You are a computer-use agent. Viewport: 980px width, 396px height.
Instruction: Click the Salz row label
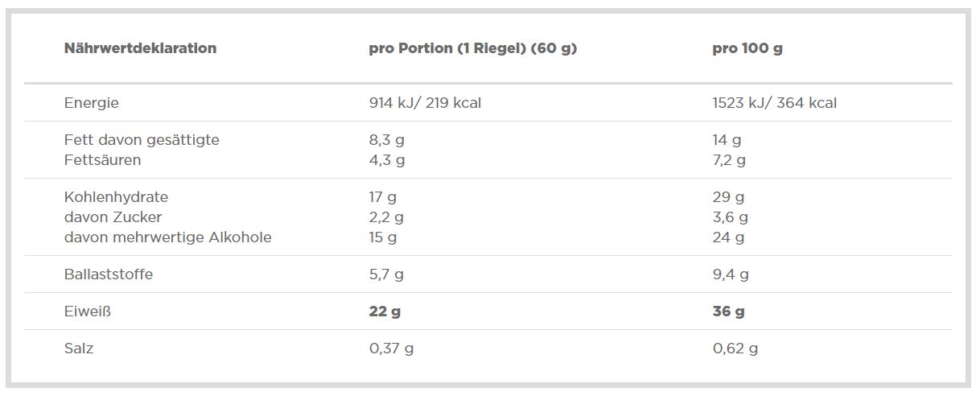click(x=79, y=349)
